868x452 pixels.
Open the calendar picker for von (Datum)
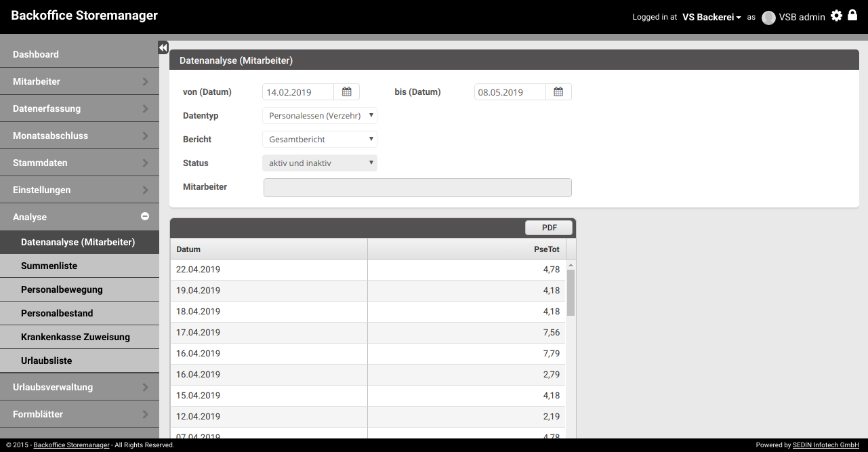point(347,92)
